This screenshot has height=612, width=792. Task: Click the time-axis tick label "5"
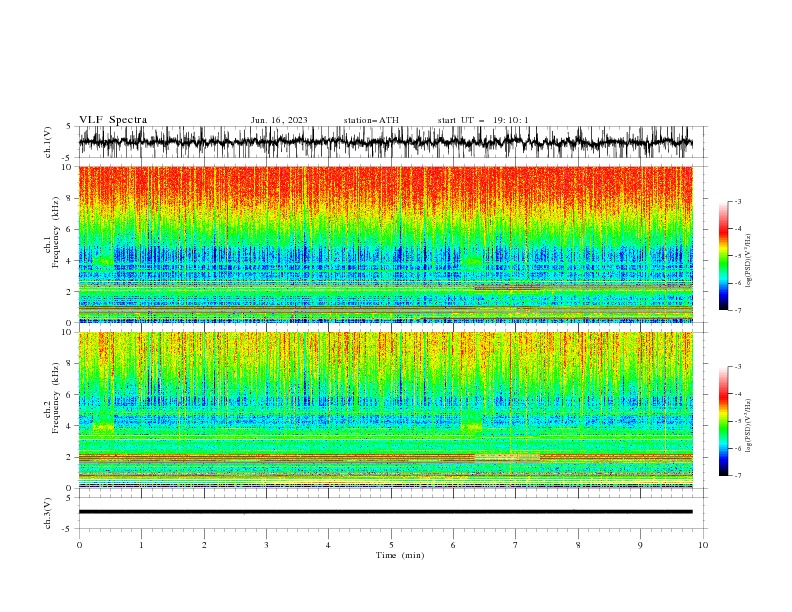[x=391, y=545]
